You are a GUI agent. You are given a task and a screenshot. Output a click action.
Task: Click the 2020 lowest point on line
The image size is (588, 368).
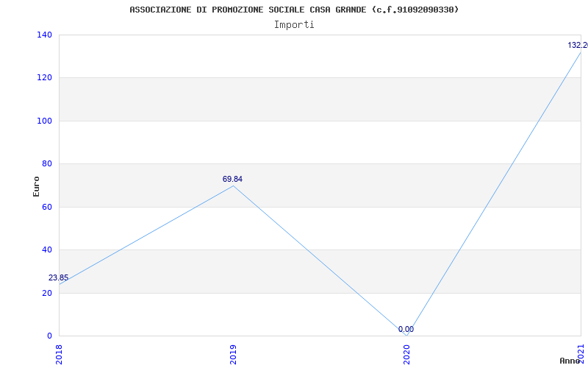coord(407,336)
